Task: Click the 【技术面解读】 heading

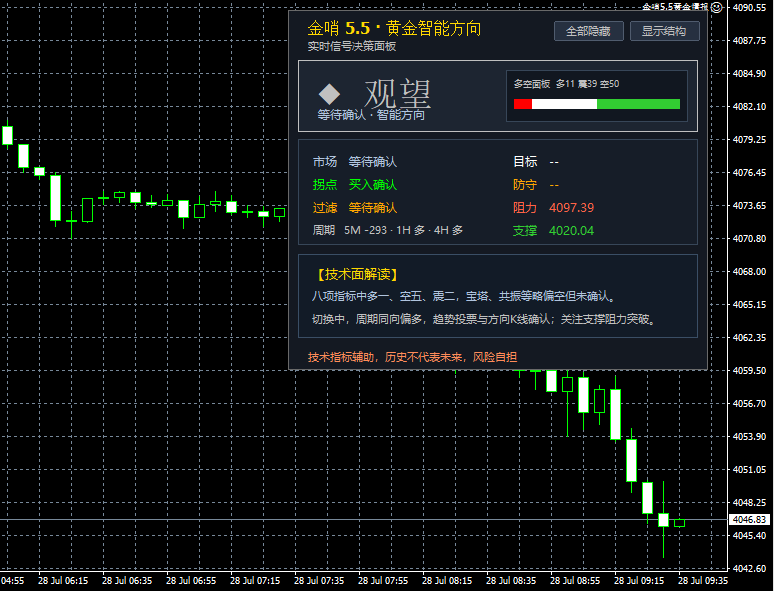Action: tap(357, 274)
